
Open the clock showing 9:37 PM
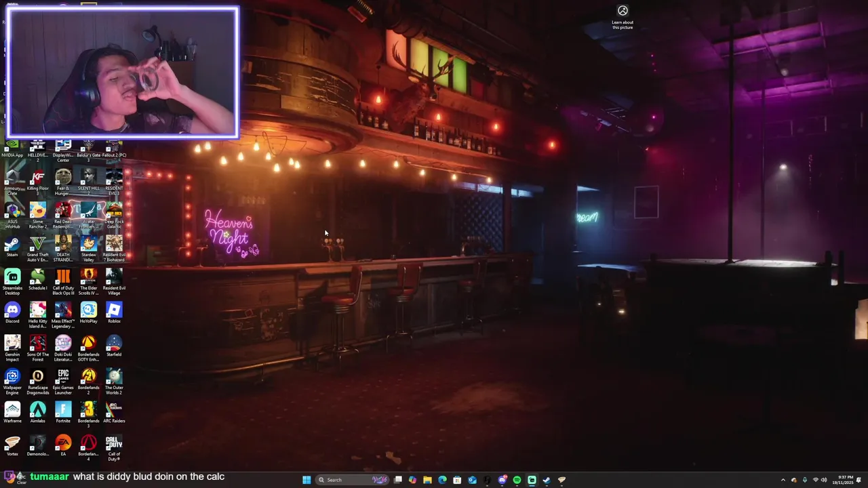pyautogui.click(x=844, y=480)
